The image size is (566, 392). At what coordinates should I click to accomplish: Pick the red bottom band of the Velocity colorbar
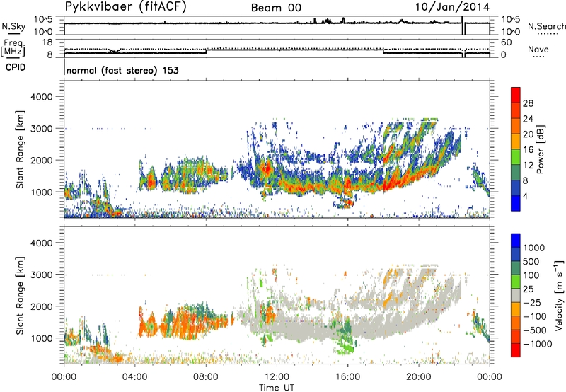pos(516,350)
